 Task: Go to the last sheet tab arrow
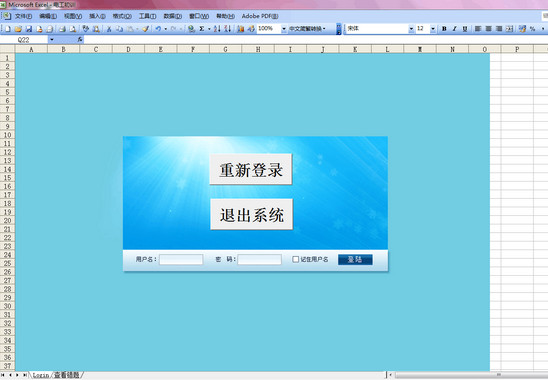(x=24, y=375)
